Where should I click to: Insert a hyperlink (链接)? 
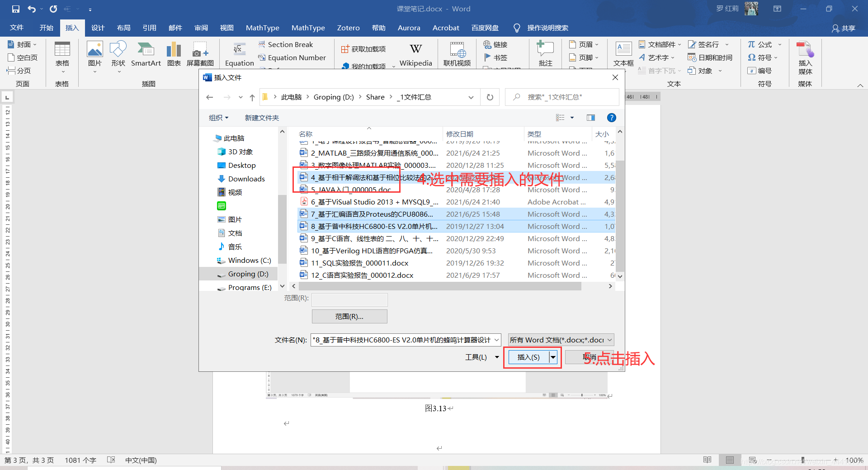click(x=495, y=44)
